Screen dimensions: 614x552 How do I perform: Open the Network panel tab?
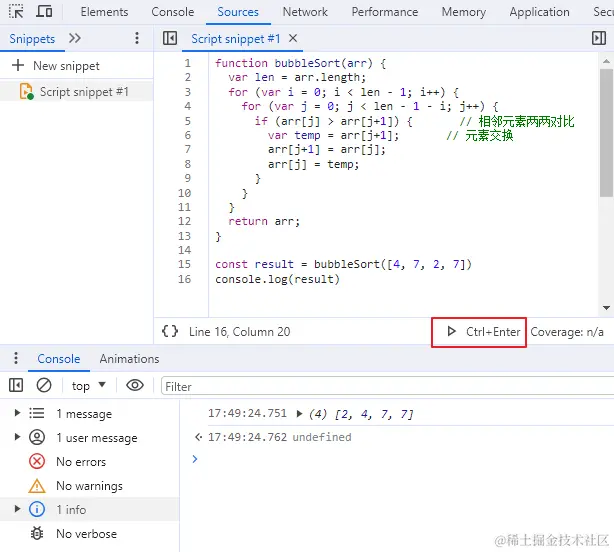(305, 12)
